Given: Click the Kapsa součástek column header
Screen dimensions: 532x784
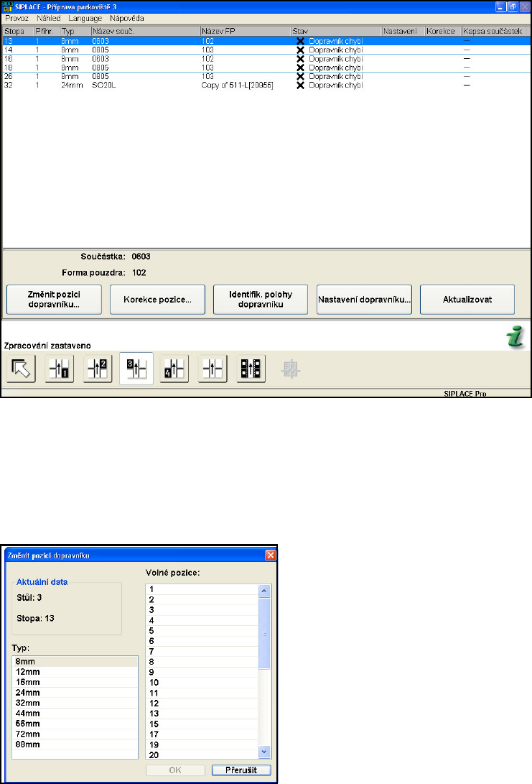Looking at the screenshot, I should click(x=493, y=31).
